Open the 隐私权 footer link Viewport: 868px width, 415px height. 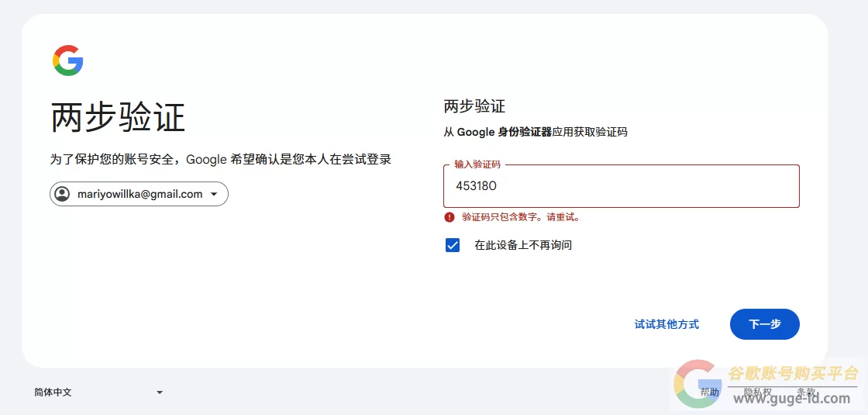coord(757,393)
